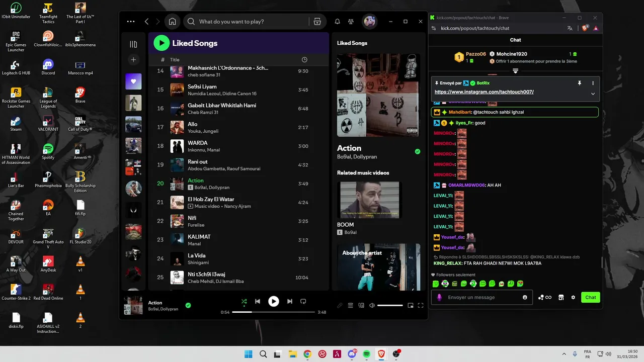
Task: Open the Spotify miniplayer
Action: click(411, 305)
